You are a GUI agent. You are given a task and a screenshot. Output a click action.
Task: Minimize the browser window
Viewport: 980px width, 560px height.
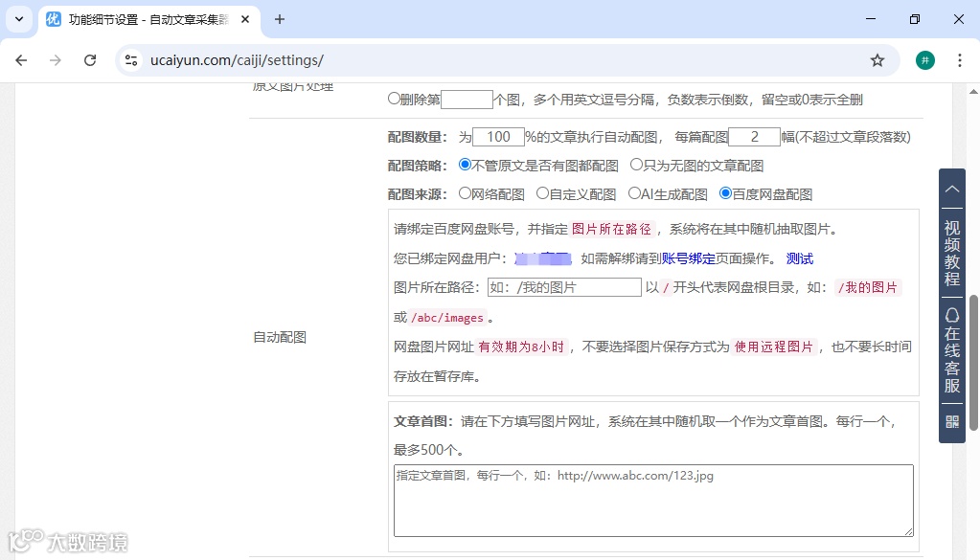pyautogui.click(x=871, y=19)
